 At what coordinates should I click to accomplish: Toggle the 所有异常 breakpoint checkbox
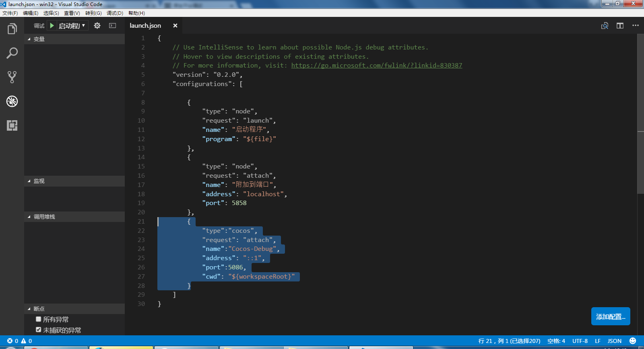click(x=39, y=319)
